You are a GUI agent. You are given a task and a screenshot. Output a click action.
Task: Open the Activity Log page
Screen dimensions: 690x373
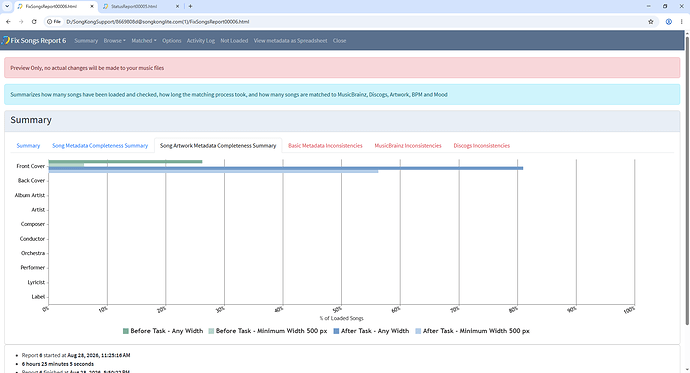click(x=201, y=40)
